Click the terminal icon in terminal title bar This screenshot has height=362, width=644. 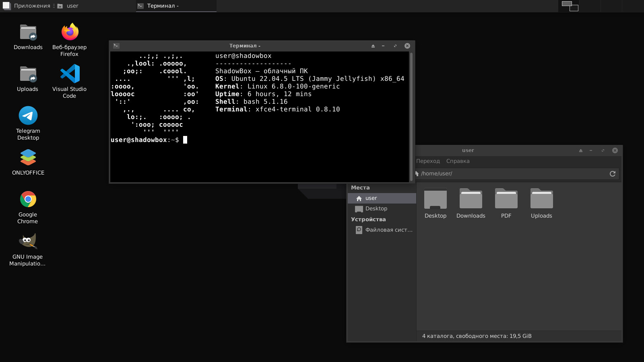pyautogui.click(x=116, y=46)
